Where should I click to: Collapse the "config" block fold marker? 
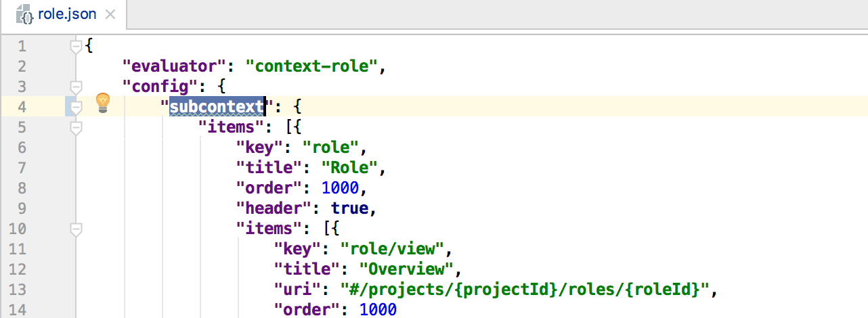pyautogui.click(x=76, y=86)
